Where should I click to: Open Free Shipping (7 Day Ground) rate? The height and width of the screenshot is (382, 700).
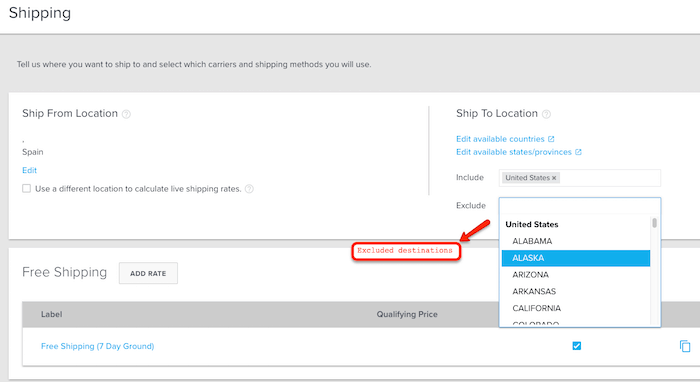(97, 346)
